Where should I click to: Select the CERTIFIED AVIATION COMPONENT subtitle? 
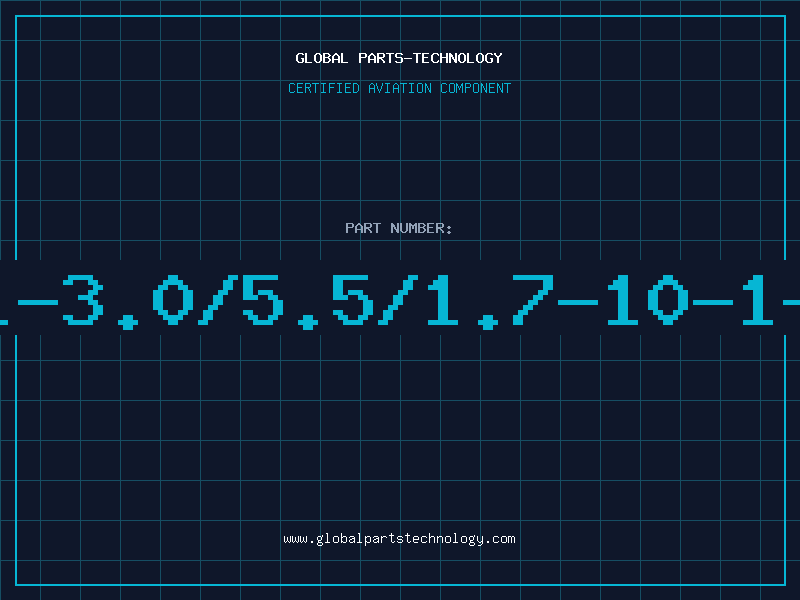(x=399, y=88)
